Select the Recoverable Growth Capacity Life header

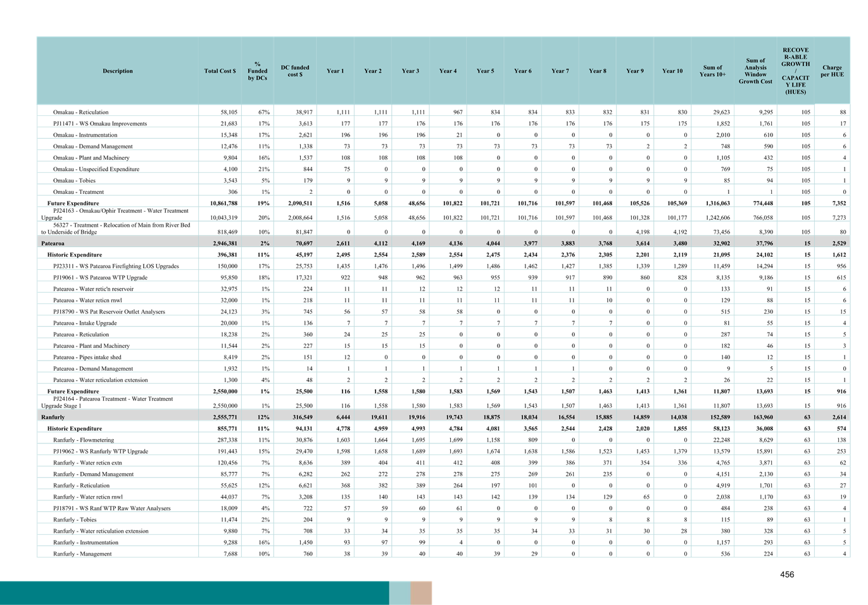pos(795,70)
